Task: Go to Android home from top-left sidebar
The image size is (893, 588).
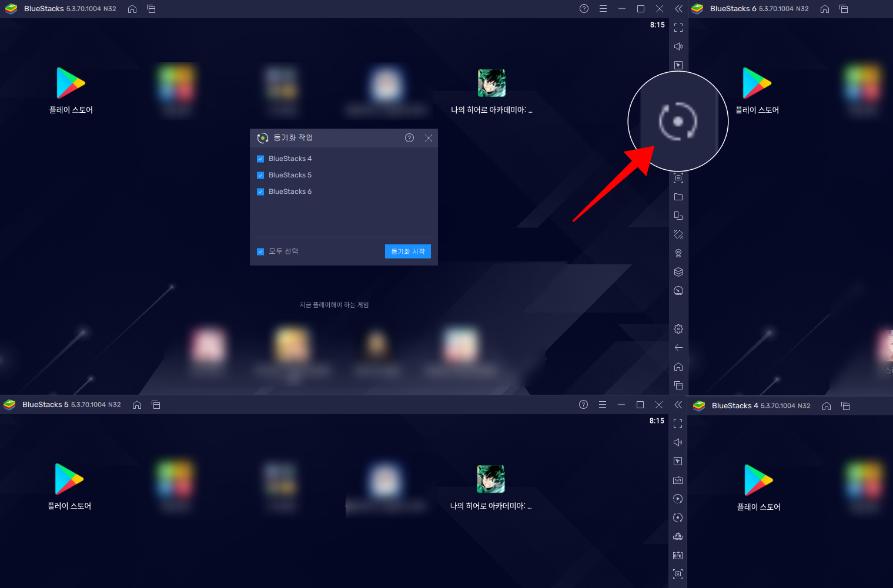Action: [678, 367]
